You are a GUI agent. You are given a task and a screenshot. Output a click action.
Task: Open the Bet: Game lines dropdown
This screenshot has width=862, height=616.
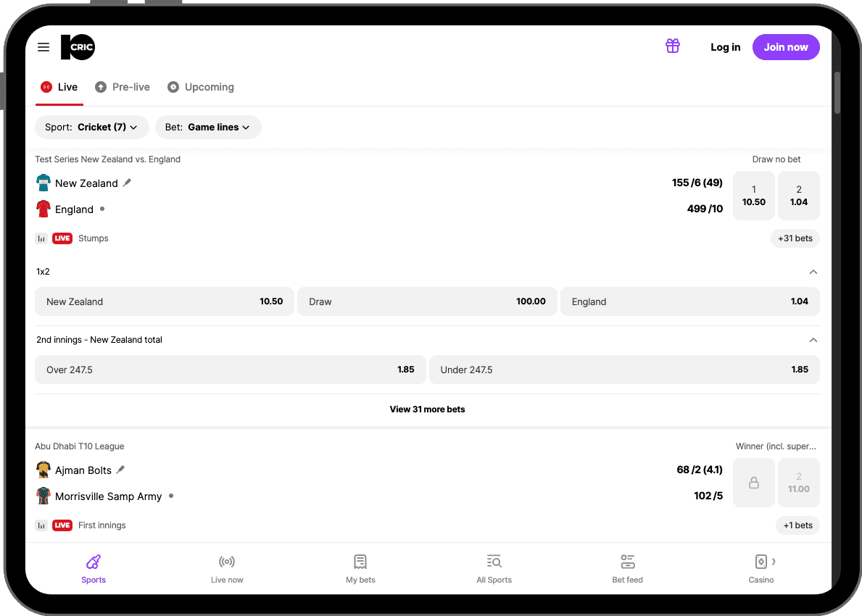[208, 127]
